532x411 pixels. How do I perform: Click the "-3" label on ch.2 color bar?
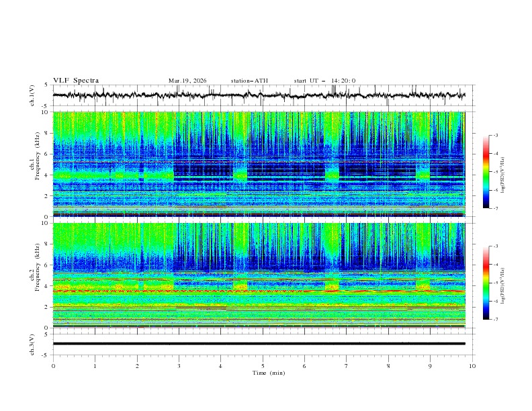pyautogui.click(x=496, y=246)
